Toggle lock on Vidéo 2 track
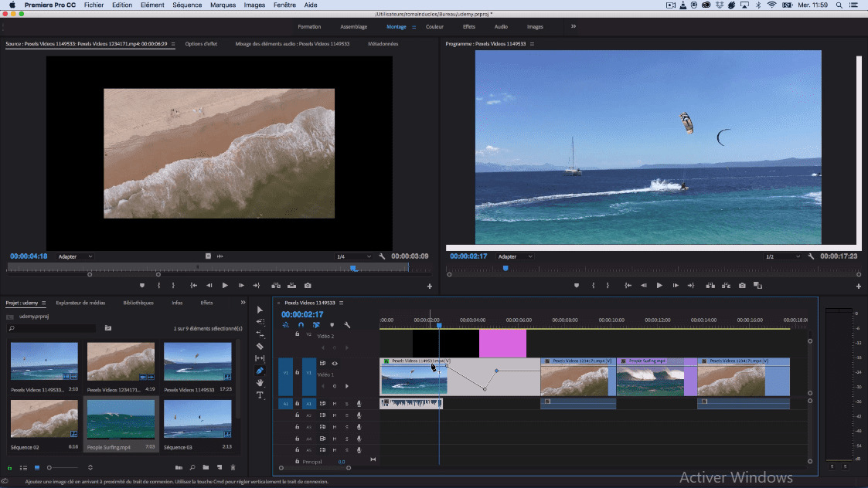Screen dimensions: 868x488 [x=298, y=334]
